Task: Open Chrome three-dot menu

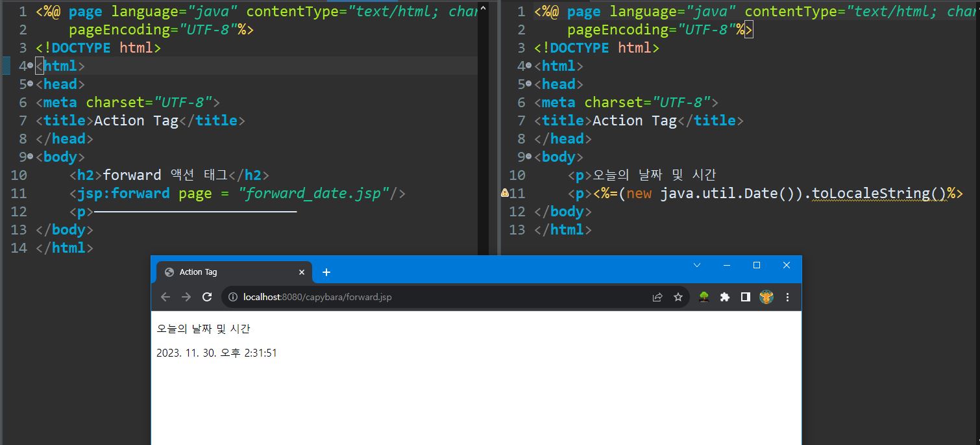Action: (788, 297)
